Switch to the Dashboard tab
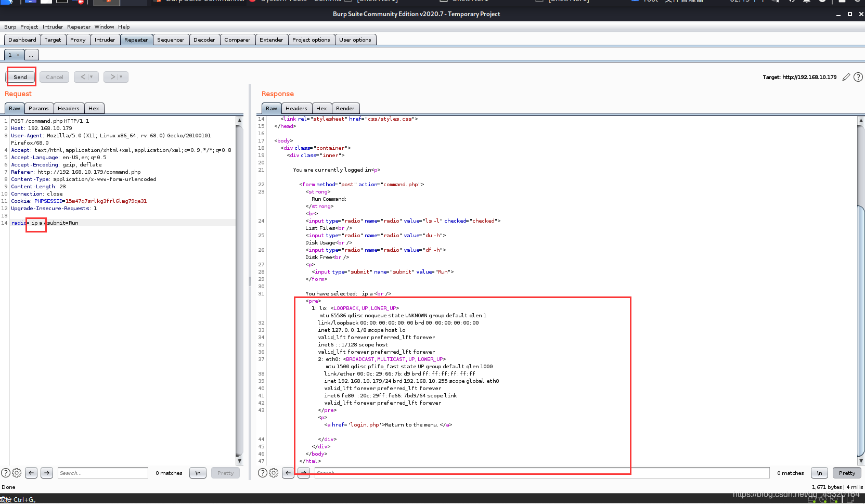This screenshot has width=865, height=504. [22, 40]
